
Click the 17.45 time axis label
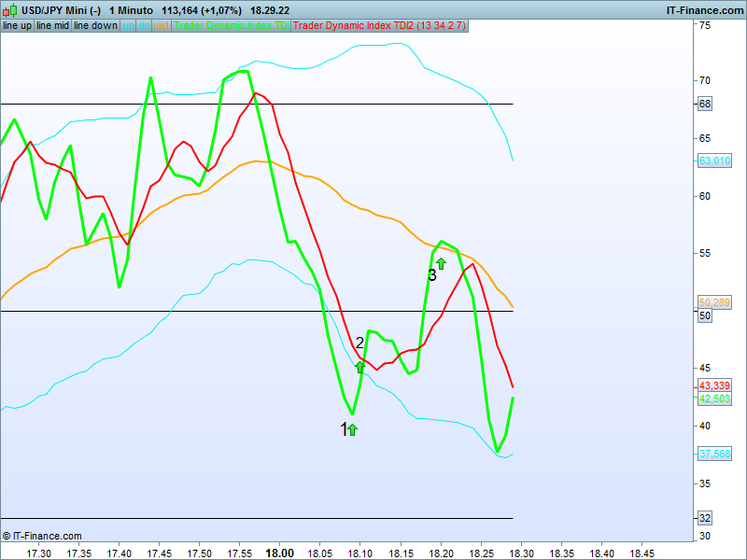[x=159, y=553]
